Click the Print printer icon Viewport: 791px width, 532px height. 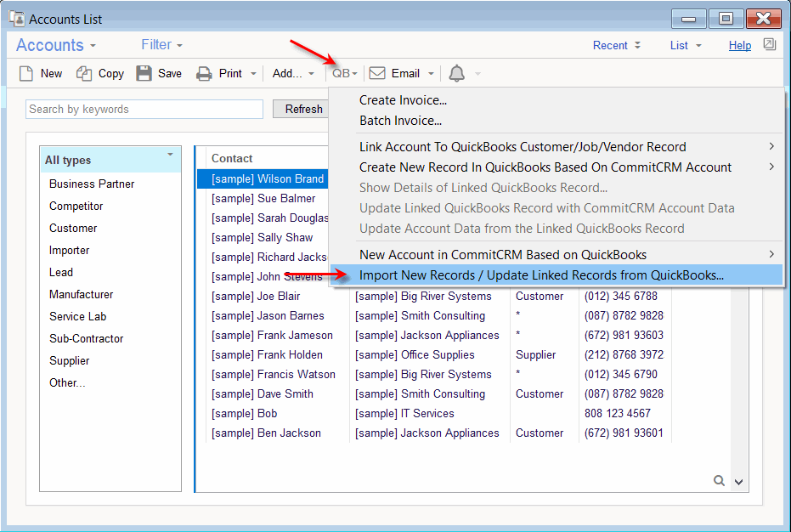[204, 74]
